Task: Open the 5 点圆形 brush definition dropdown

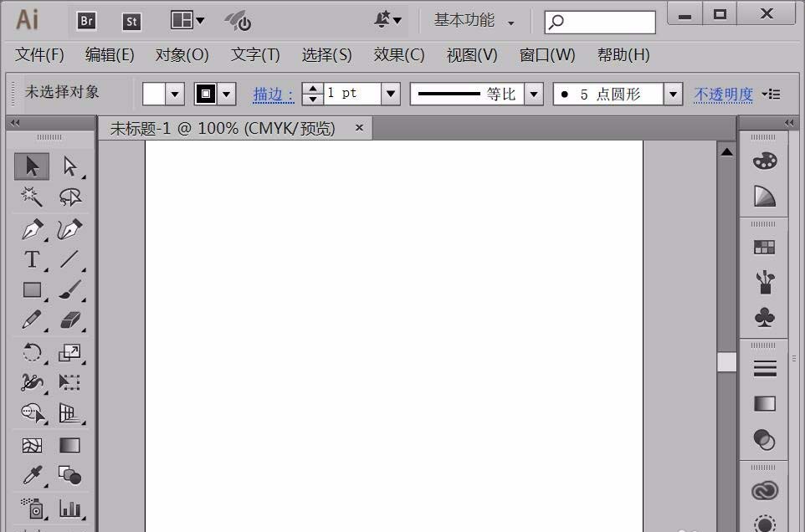Action: point(673,94)
